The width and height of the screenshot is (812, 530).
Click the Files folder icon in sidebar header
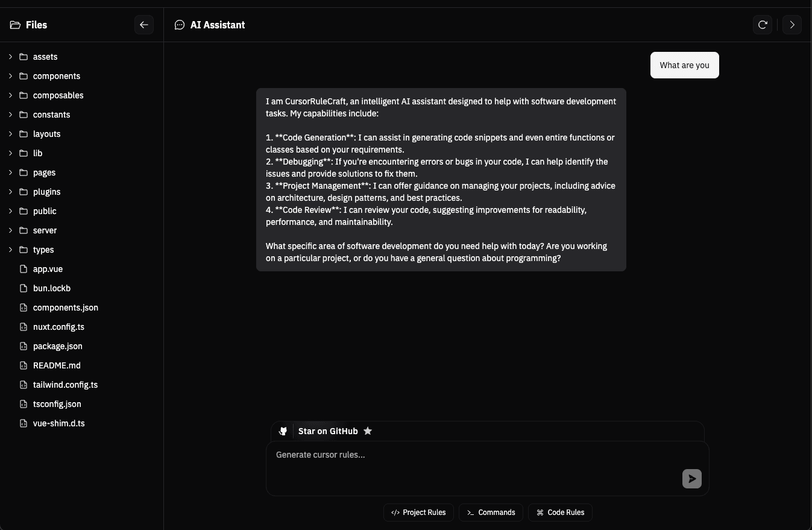click(13, 25)
